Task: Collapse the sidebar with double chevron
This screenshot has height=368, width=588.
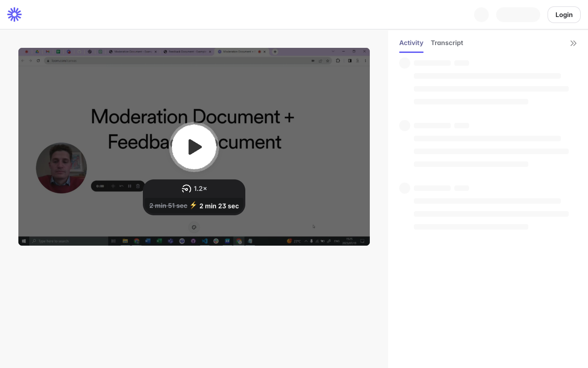Action: tap(573, 43)
